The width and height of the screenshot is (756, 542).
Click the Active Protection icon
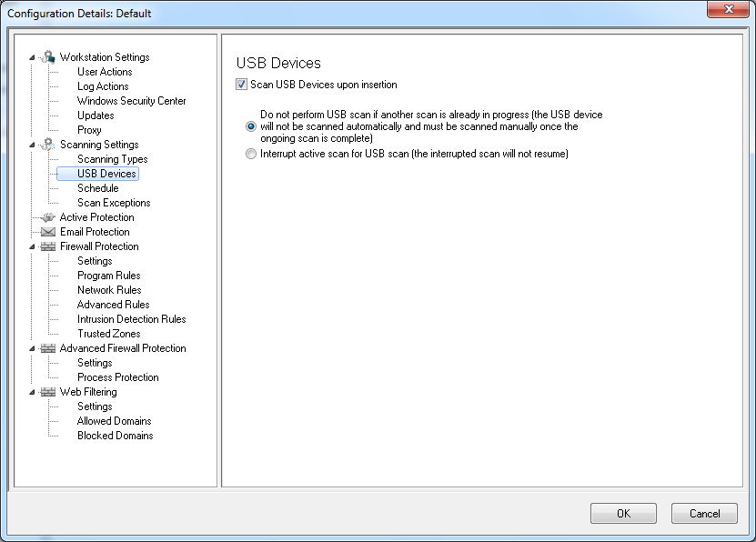(x=48, y=217)
